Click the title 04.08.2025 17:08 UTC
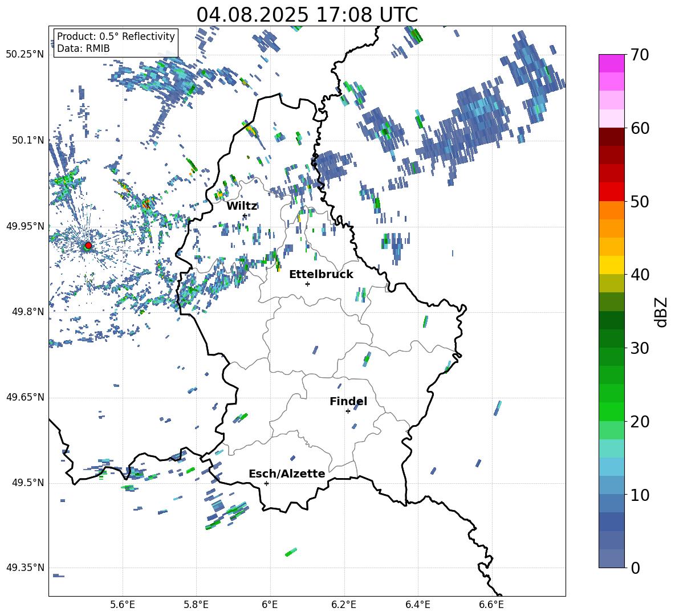 coord(307,15)
